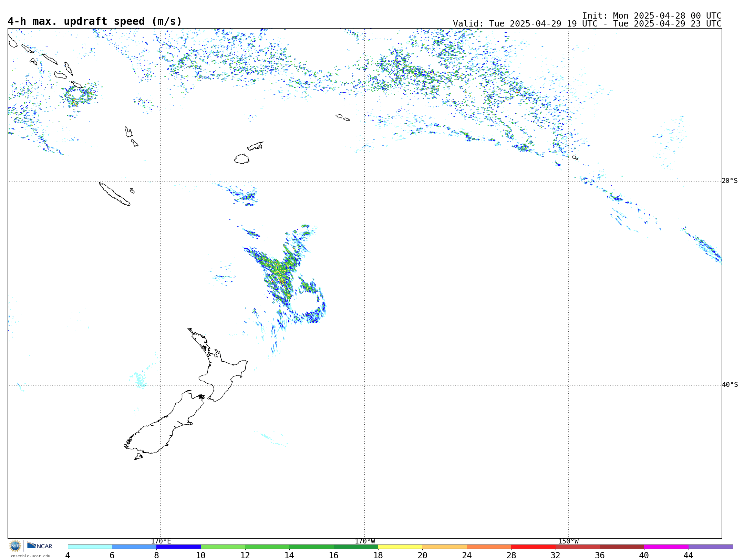Click the New Caledonia island outline
This screenshot has height=560, width=744.
pyautogui.click(x=115, y=194)
